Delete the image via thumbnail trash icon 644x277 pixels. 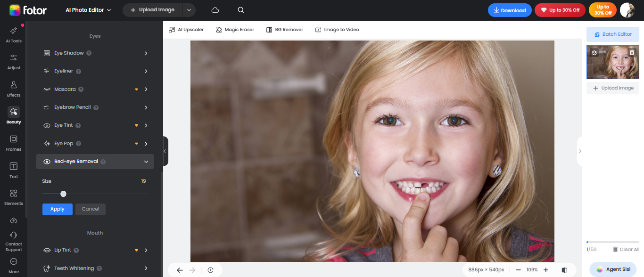632,53
